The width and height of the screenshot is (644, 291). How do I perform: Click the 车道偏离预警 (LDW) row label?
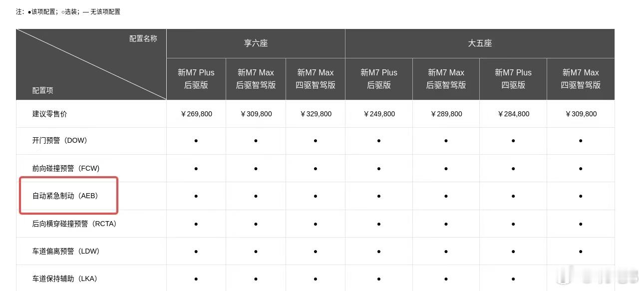[66, 251]
